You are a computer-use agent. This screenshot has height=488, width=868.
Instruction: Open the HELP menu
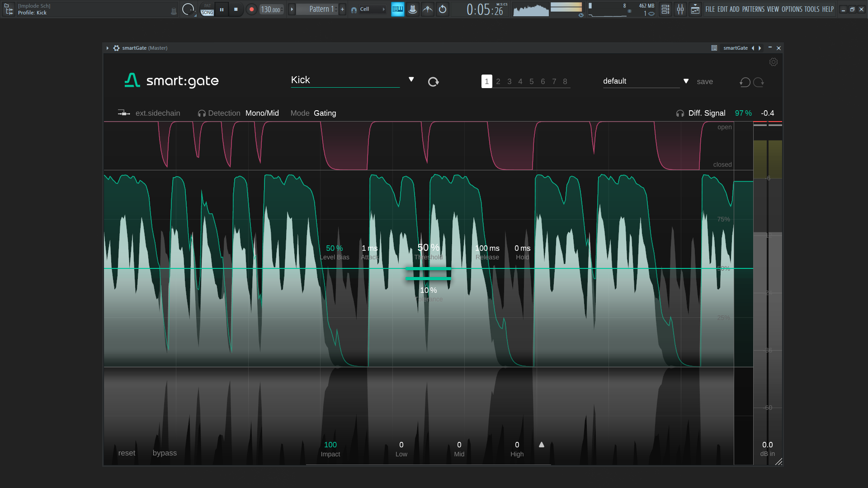tap(828, 9)
